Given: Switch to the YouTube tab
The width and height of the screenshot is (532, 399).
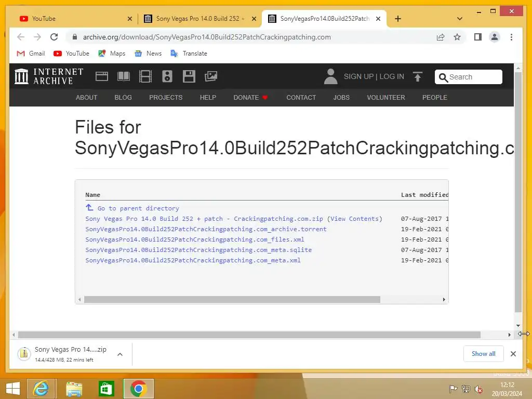Looking at the screenshot, I should (75, 19).
